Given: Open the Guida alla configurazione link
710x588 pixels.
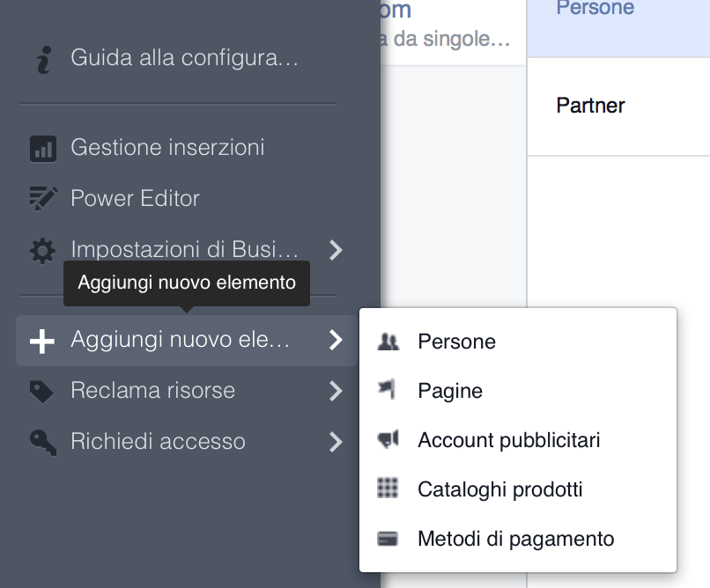Looking at the screenshot, I should coord(185,59).
